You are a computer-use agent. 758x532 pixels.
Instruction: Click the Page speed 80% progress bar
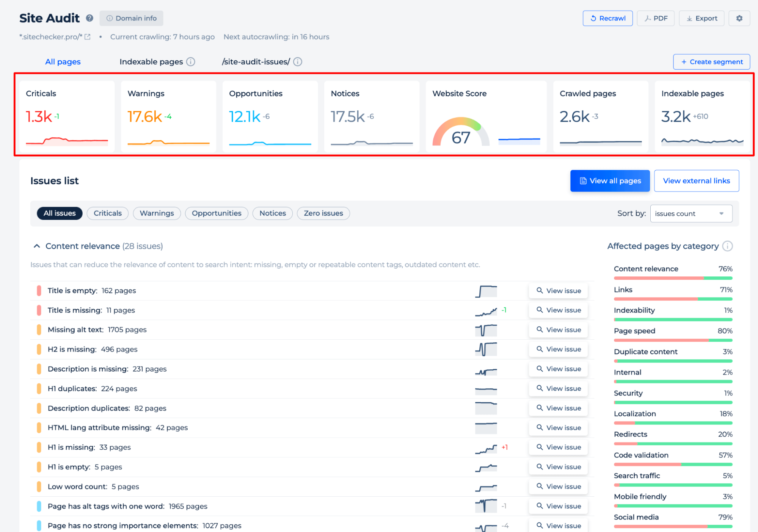pos(673,341)
